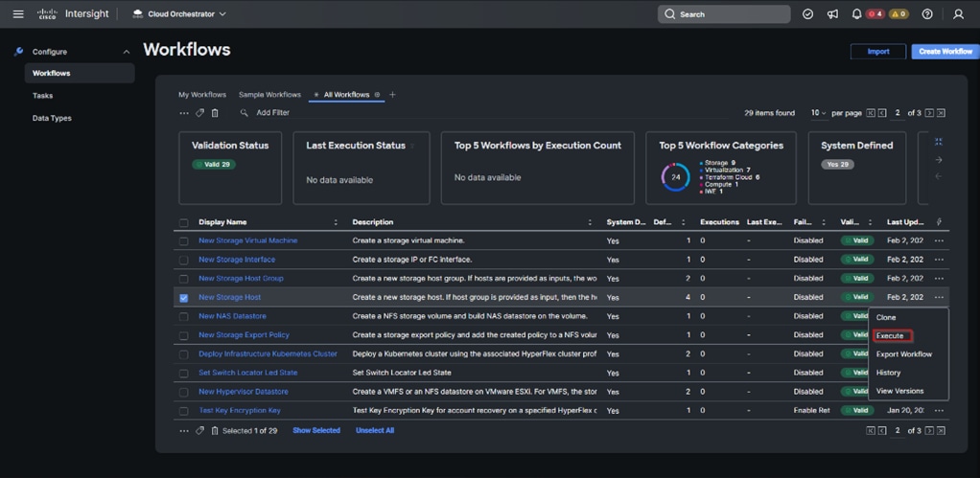Collapse the Configure sidebar section

tap(126, 52)
